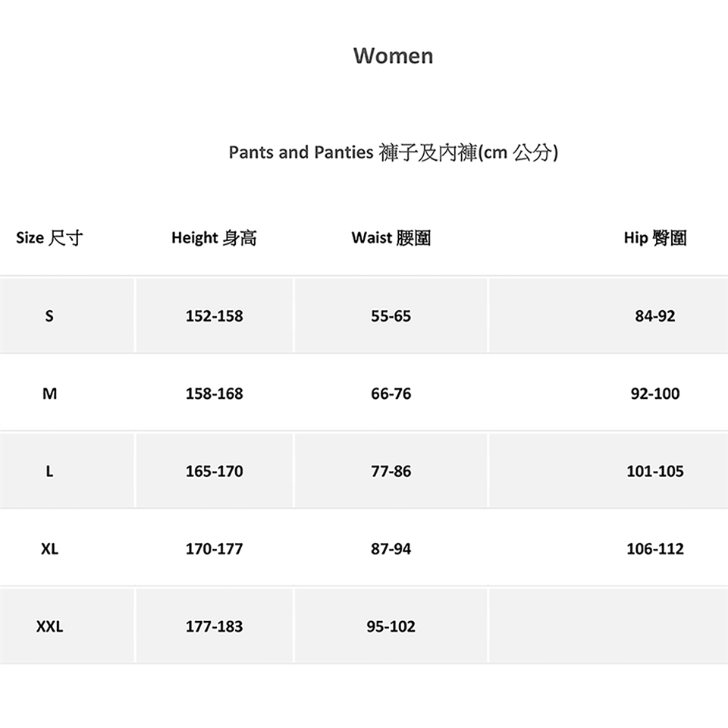728x728 pixels.
Task: Select the L size row label
Action: (x=49, y=472)
